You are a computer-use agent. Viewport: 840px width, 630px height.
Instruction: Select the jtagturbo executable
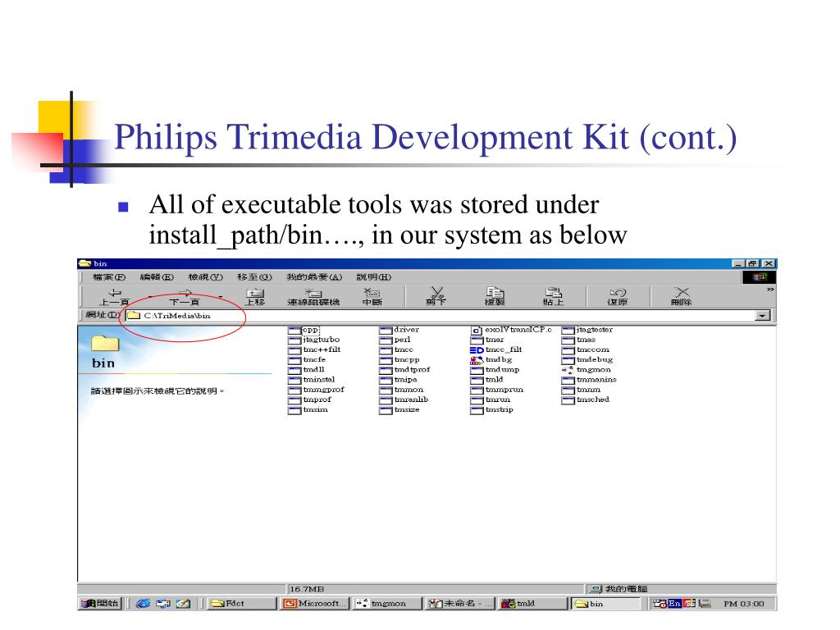tap(314, 340)
